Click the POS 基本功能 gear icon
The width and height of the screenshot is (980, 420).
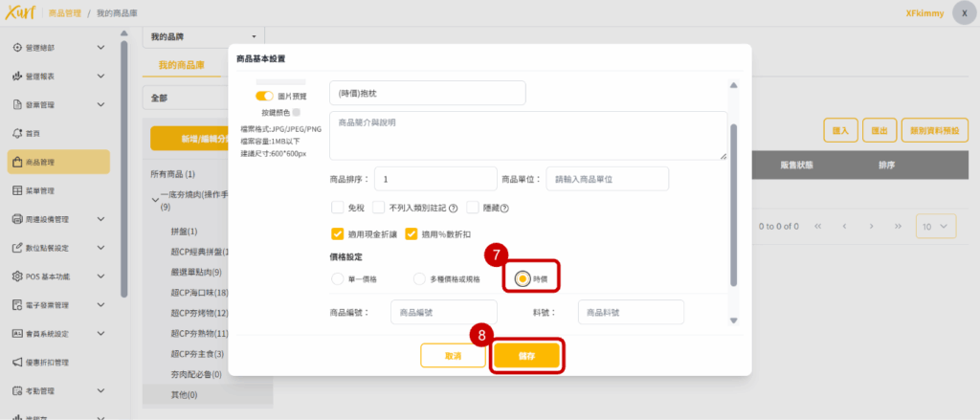coord(17,276)
